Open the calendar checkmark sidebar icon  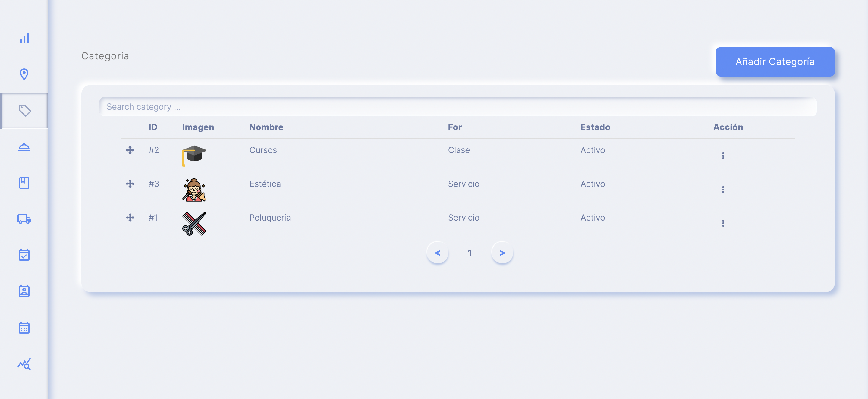[24, 255]
